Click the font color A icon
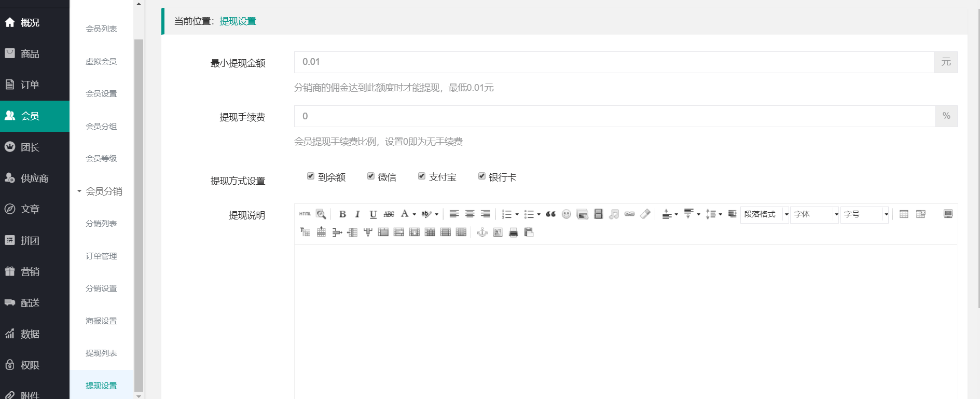The width and height of the screenshot is (980, 399). (405, 214)
